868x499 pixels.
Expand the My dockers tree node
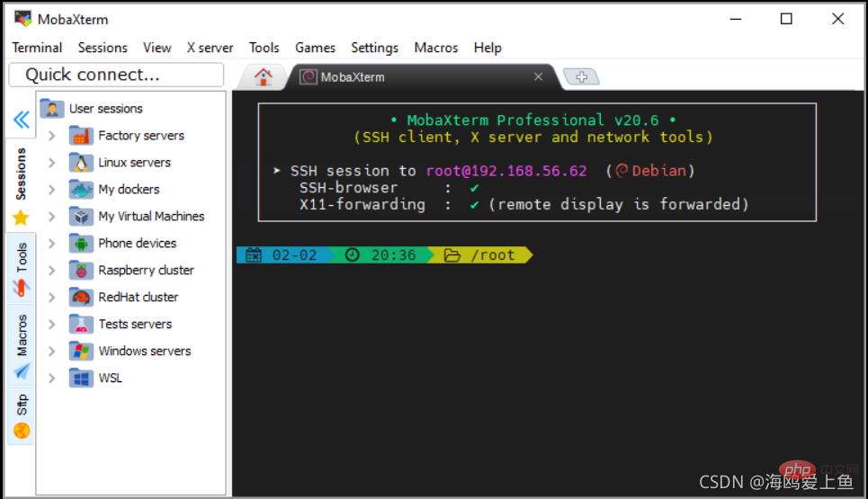pyautogui.click(x=51, y=189)
